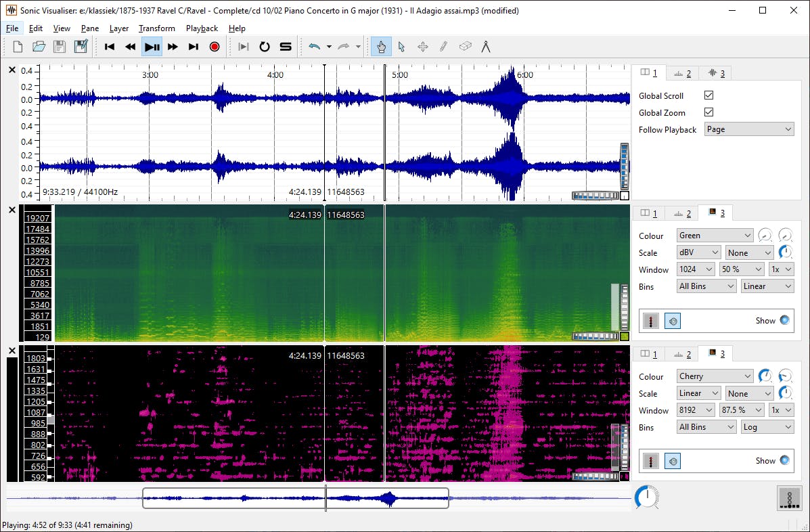This screenshot has width=810, height=532.
Task: Choose the Draw pencil tool
Action: 442,47
